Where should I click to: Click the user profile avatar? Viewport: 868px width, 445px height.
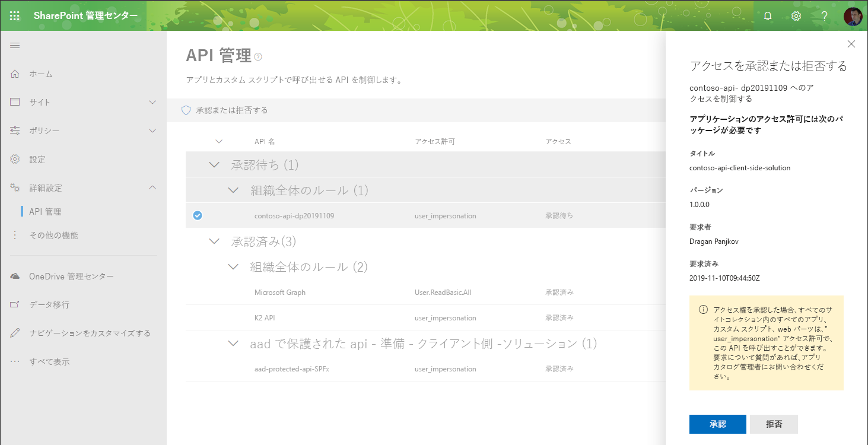[852, 15]
